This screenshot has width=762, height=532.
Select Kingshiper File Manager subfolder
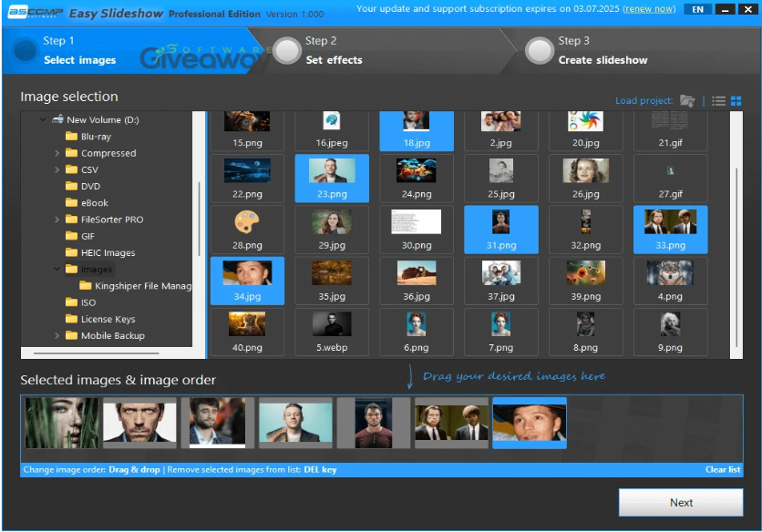pos(135,286)
